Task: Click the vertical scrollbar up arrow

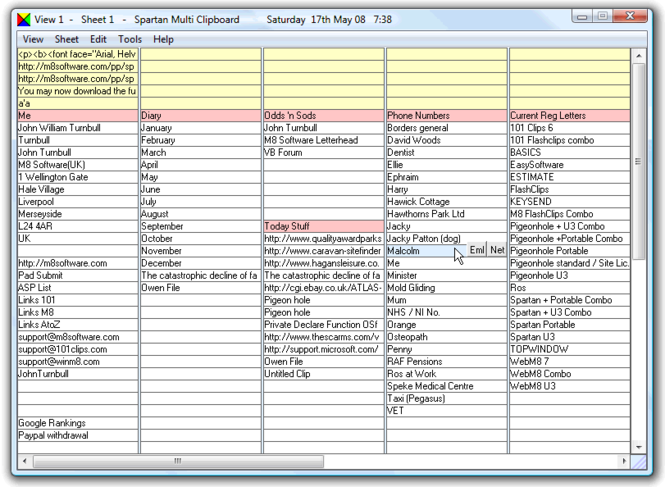Action: pyautogui.click(x=638, y=56)
